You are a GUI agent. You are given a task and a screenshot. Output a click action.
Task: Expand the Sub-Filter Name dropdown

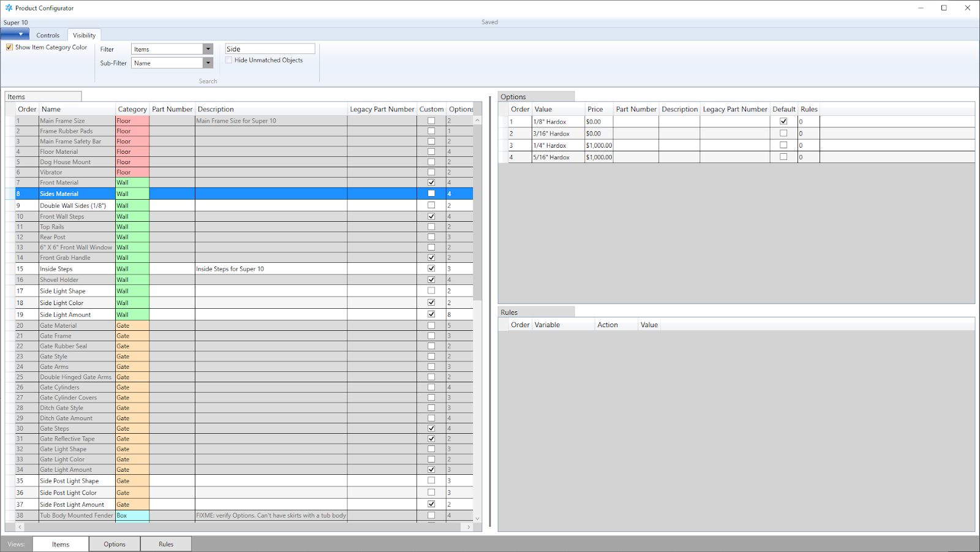point(208,63)
